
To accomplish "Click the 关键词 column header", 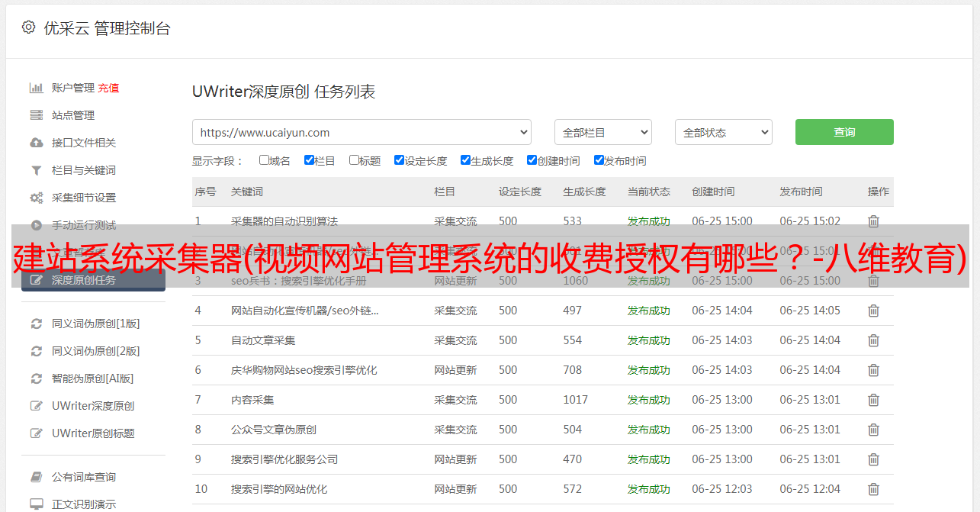I will point(247,192).
